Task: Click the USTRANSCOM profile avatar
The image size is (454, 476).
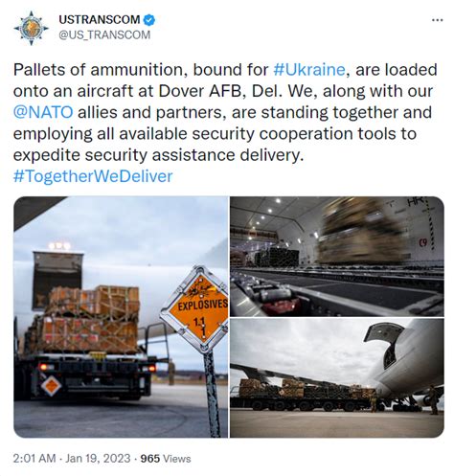Action: pos(31,28)
